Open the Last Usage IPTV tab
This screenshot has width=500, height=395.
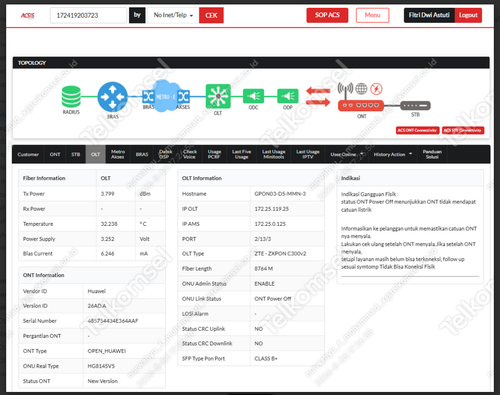[308, 154]
